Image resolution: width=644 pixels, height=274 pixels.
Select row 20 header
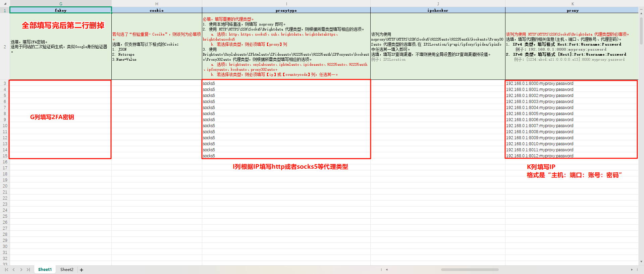pyautogui.click(x=5, y=186)
